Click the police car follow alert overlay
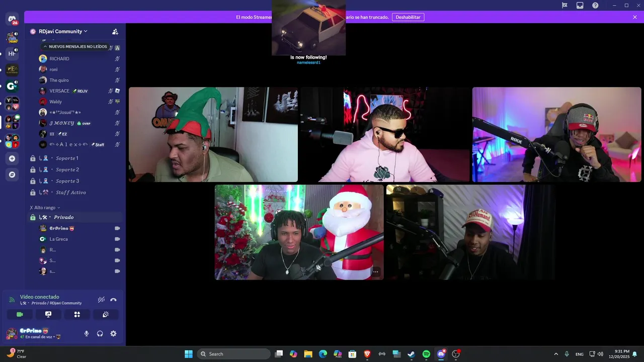This screenshot has width=644, height=362. tap(308, 28)
